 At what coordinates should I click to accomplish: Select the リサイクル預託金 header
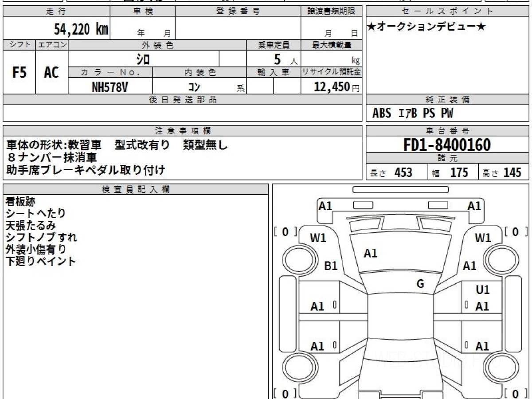pyautogui.click(x=332, y=72)
